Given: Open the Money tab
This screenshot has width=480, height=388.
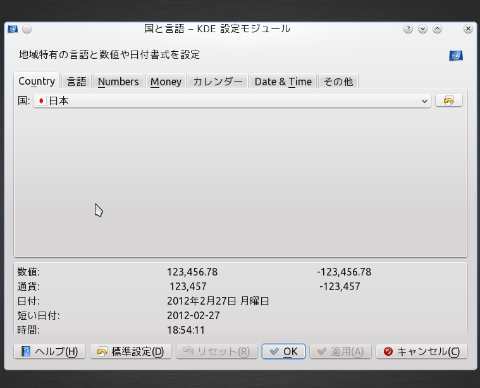Looking at the screenshot, I should pos(166,82).
